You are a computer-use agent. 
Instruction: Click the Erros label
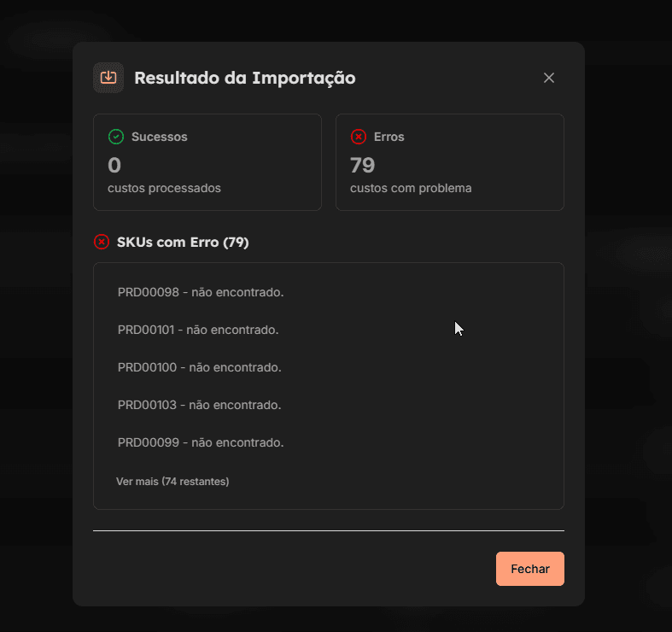tap(389, 137)
